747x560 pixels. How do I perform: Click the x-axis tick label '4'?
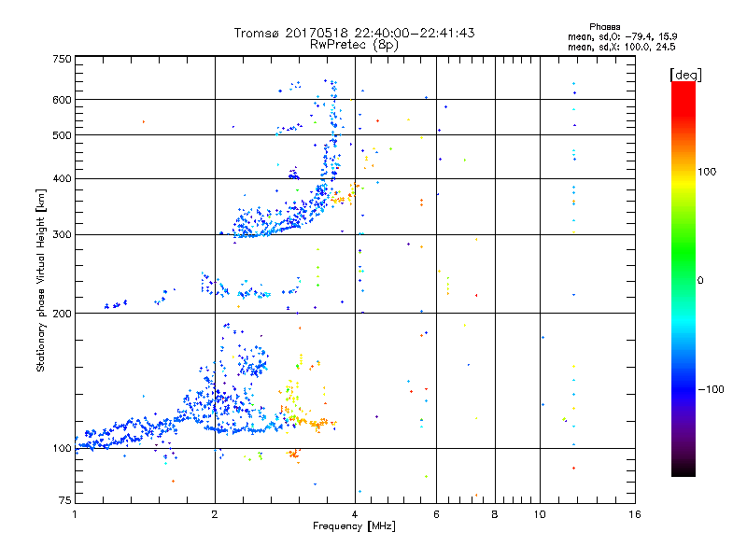click(355, 514)
